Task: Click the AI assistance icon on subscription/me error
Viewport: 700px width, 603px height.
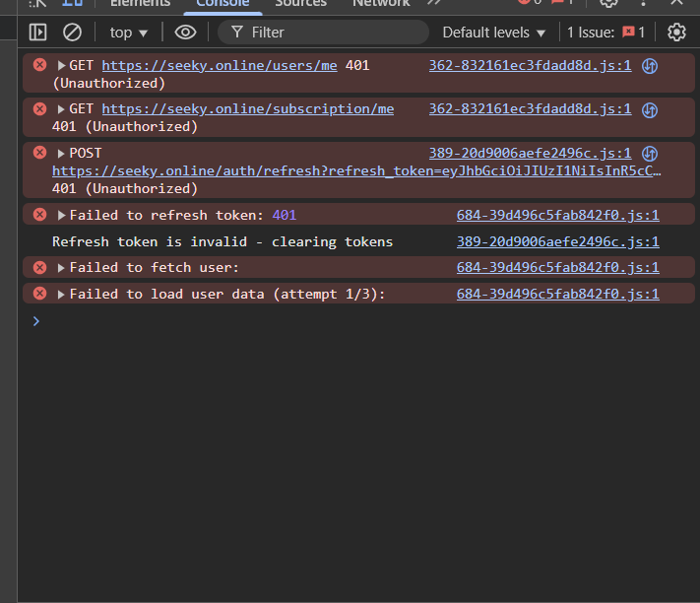Action: pyautogui.click(x=650, y=108)
